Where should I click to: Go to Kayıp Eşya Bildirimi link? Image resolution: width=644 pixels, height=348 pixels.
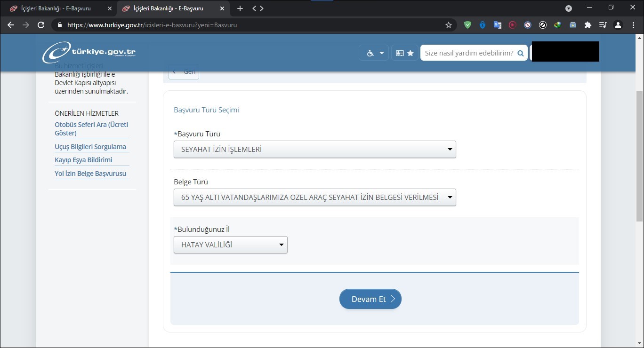83,160
